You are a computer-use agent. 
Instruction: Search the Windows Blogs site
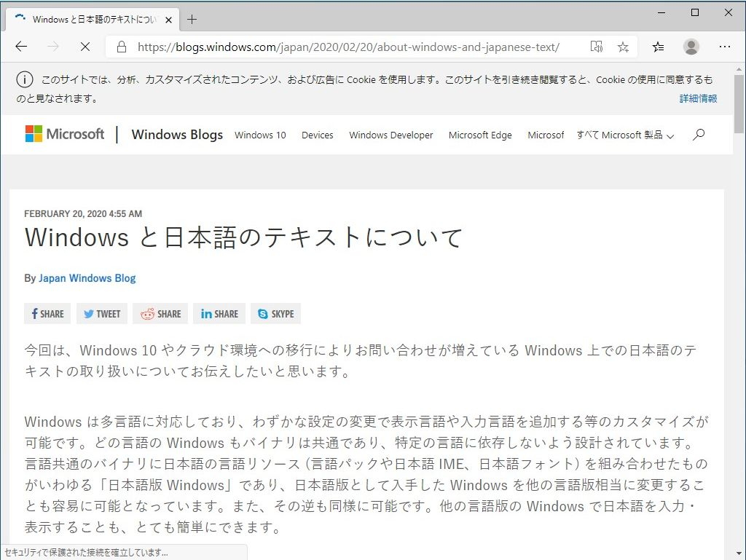tap(699, 135)
